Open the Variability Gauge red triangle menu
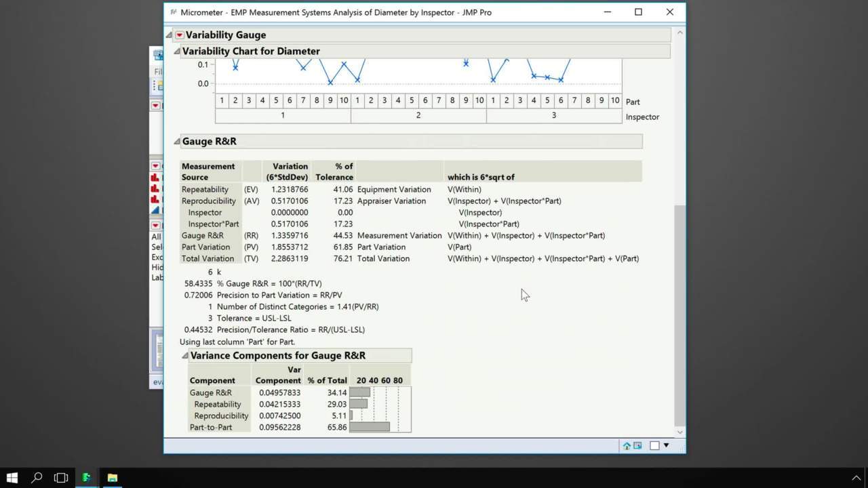 point(179,35)
